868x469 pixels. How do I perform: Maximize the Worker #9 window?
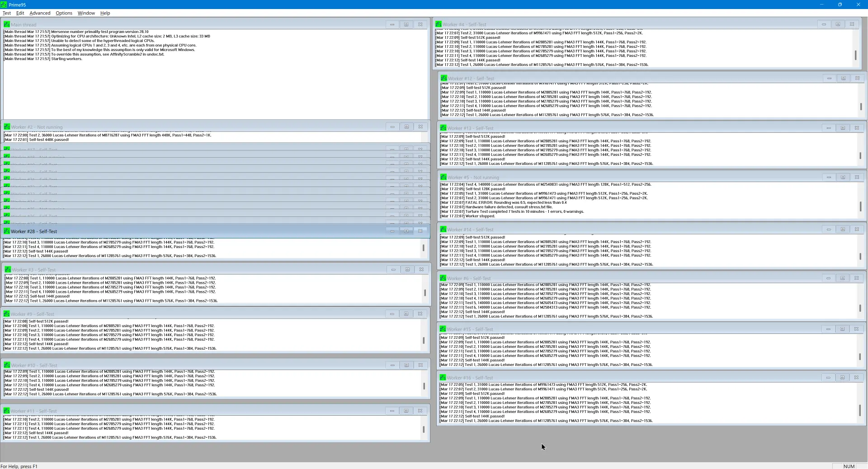[x=406, y=314]
